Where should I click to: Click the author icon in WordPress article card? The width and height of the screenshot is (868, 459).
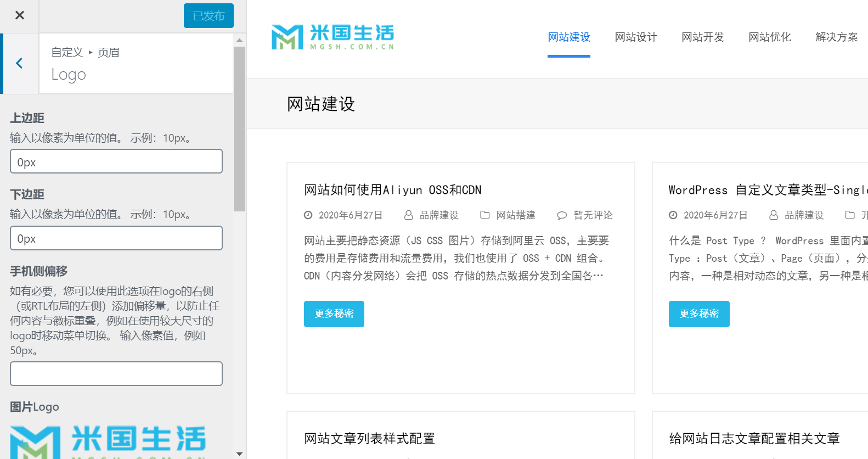point(774,215)
